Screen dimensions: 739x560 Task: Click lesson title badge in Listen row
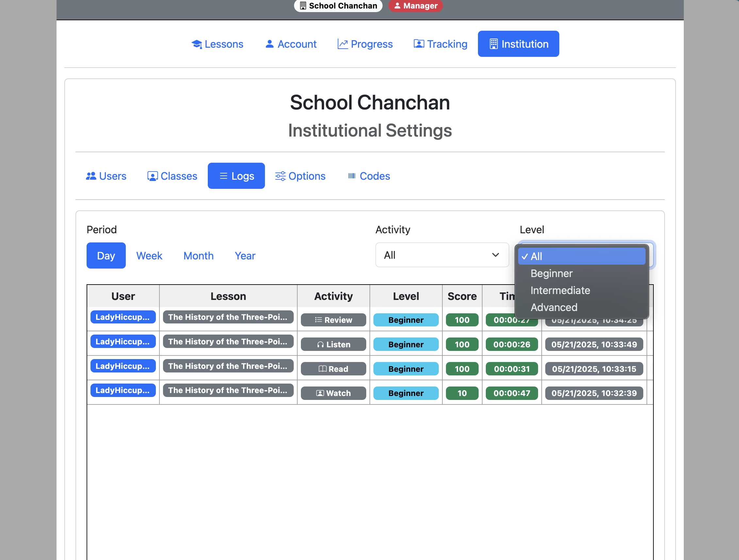[x=228, y=341]
